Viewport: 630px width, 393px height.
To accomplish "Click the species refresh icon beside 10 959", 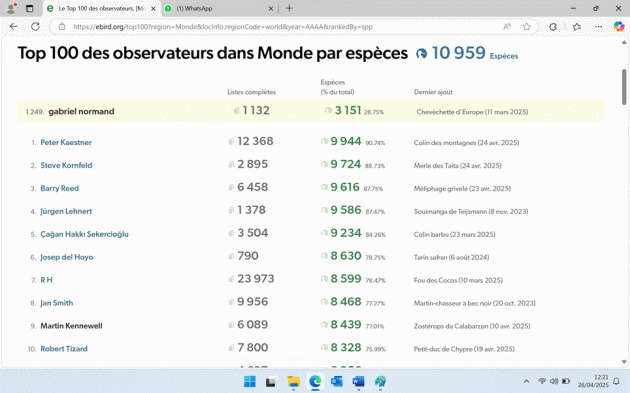I will coord(421,53).
